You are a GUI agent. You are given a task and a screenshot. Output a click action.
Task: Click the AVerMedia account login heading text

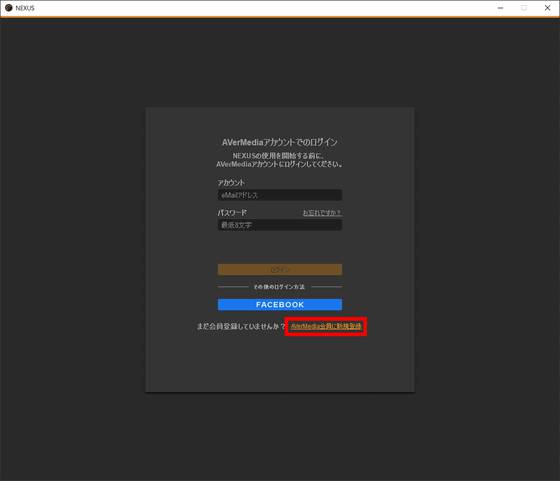pyautogui.click(x=280, y=142)
